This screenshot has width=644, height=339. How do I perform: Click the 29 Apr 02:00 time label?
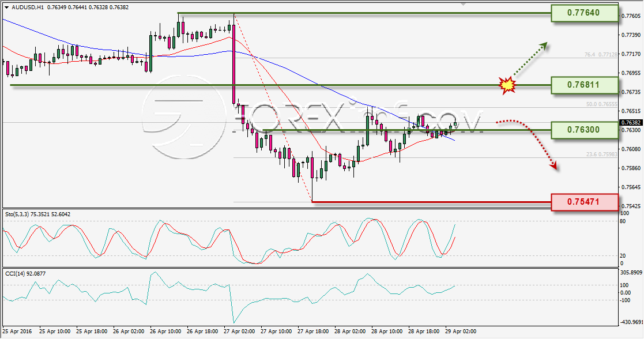pyautogui.click(x=461, y=331)
